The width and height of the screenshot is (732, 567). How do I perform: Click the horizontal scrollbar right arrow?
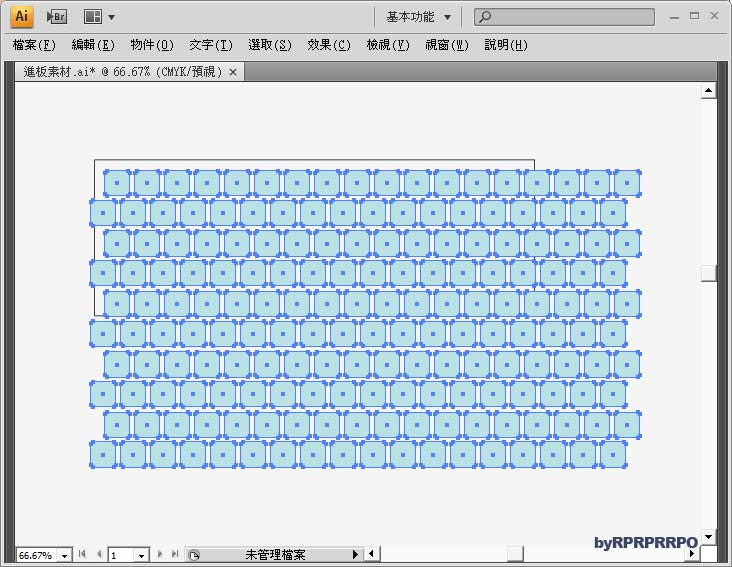692,554
